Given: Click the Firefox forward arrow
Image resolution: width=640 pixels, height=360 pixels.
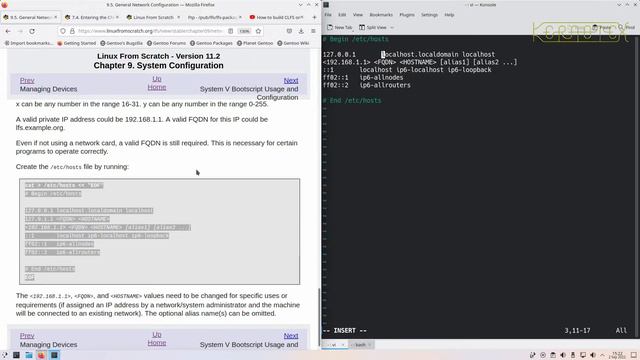Looking at the screenshot, I should coord(20,31).
